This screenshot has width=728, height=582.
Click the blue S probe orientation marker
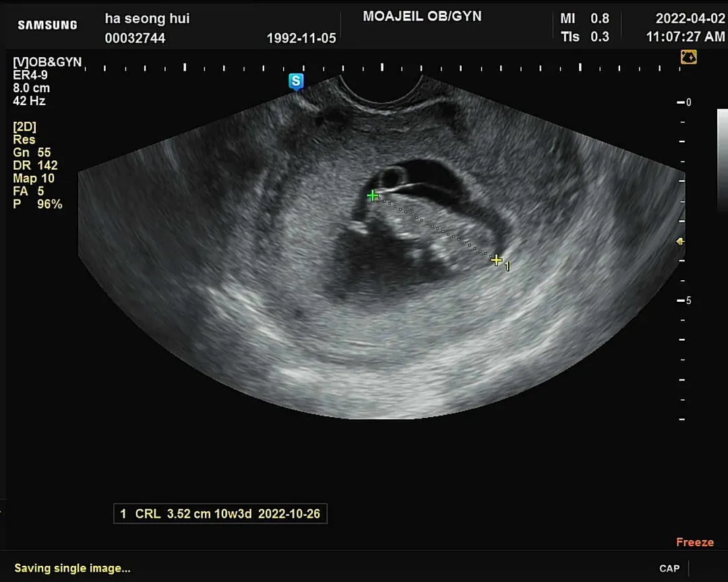click(x=296, y=82)
